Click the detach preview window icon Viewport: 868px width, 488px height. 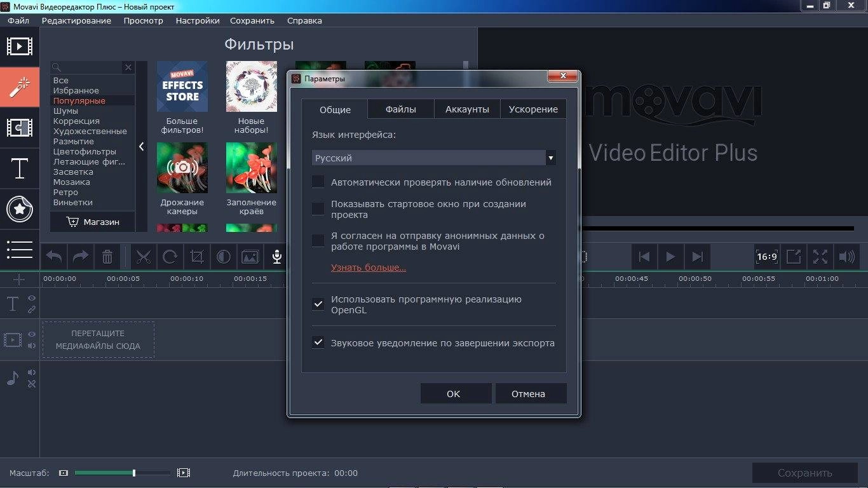794,257
